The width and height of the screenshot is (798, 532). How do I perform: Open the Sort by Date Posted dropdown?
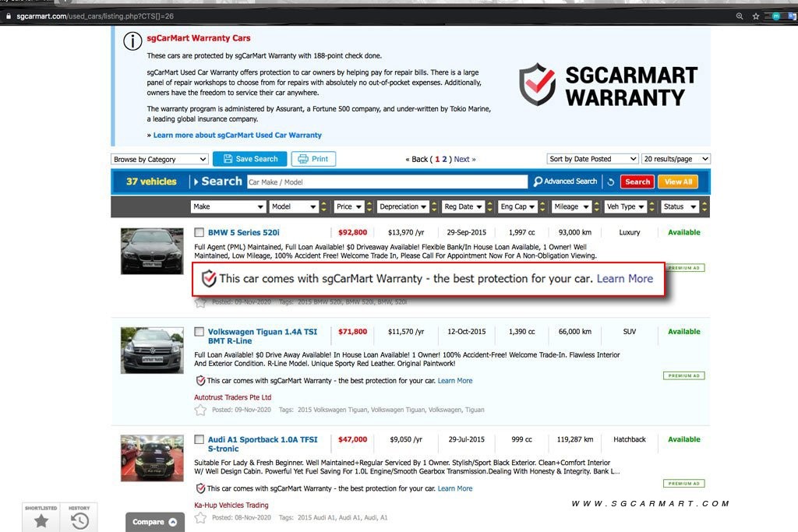click(593, 159)
